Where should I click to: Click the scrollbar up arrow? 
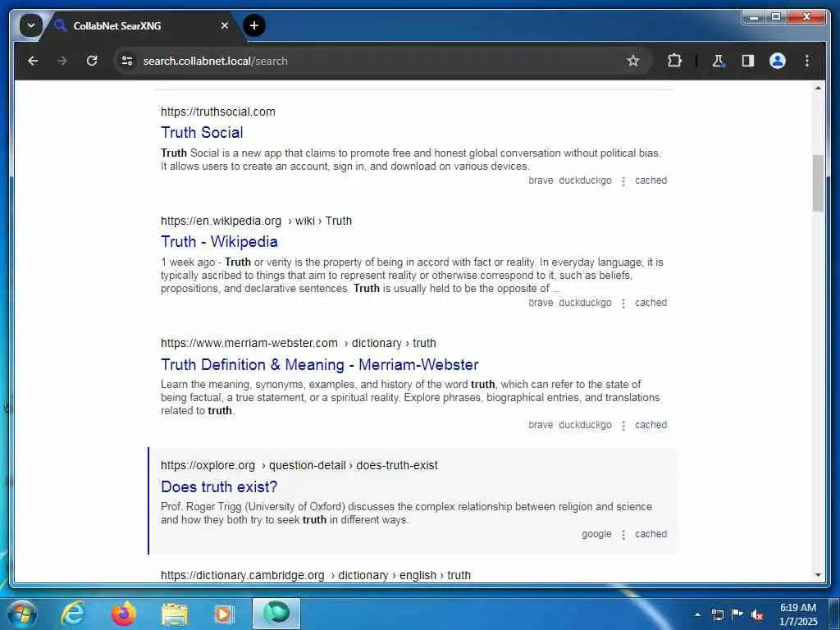pyautogui.click(x=818, y=88)
